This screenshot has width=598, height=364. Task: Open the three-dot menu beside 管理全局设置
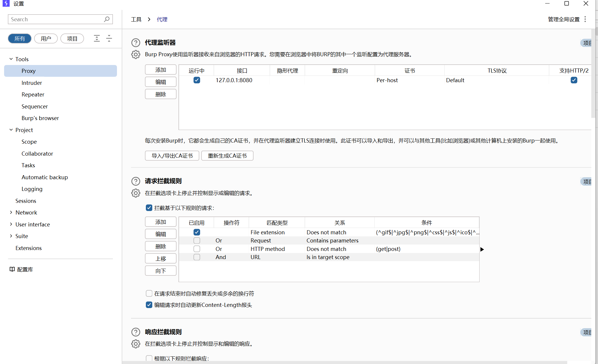click(x=585, y=19)
